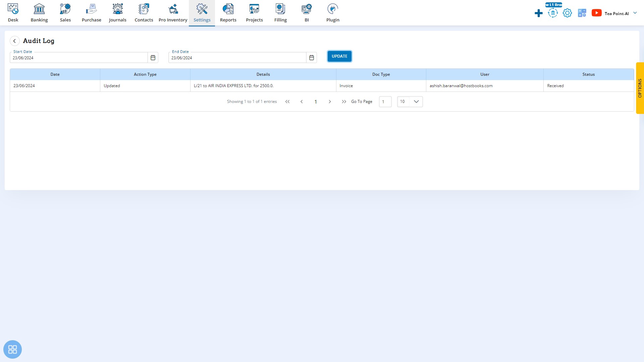Open the rows-per-page dropdown showing 10
644x362 pixels.
410,102
